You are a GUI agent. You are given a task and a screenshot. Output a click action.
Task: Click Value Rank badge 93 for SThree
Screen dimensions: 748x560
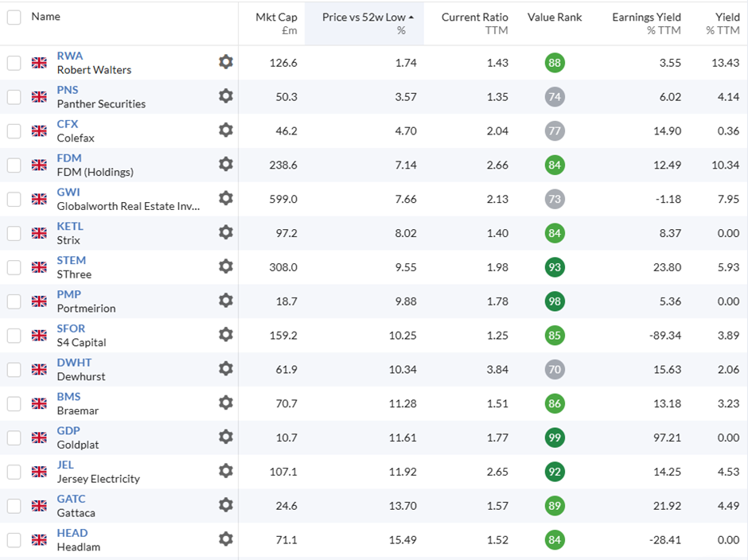point(555,267)
